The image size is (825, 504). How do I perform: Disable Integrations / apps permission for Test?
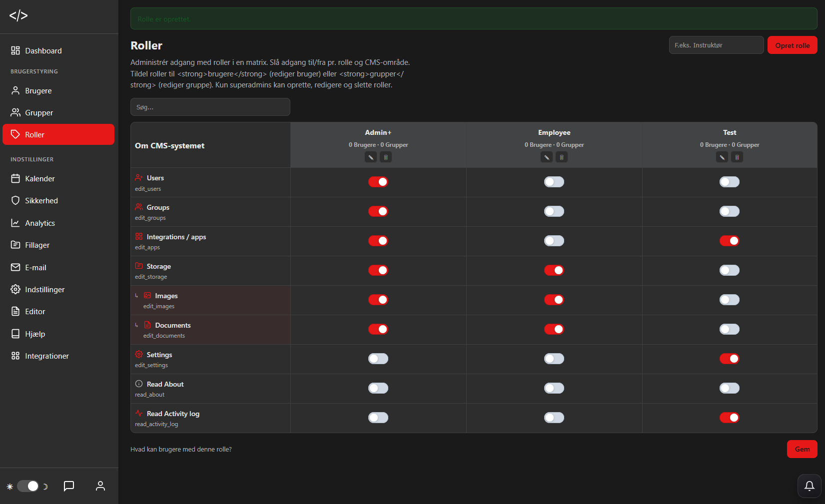pyautogui.click(x=730, y=241)
